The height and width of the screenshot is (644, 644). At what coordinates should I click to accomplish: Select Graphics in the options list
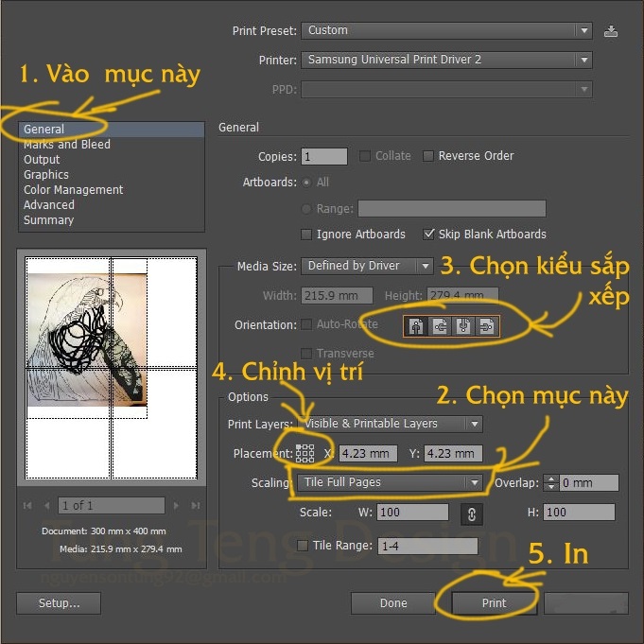(x=112, y=175)
